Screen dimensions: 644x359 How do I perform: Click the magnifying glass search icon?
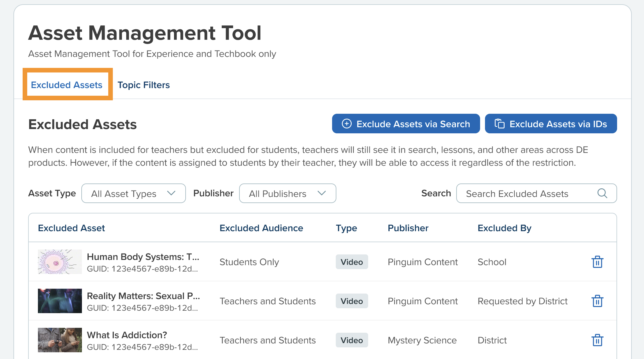(602, 193)
